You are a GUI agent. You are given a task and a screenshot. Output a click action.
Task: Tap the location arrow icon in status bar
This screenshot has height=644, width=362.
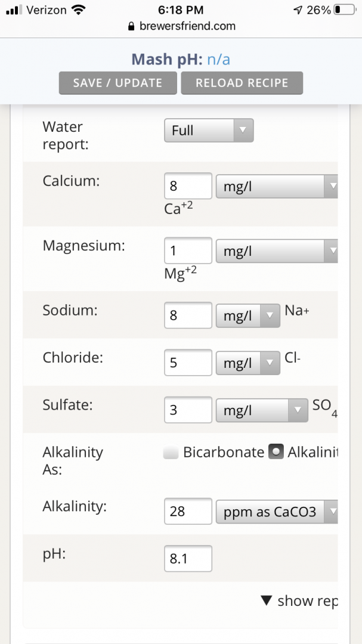298,10
